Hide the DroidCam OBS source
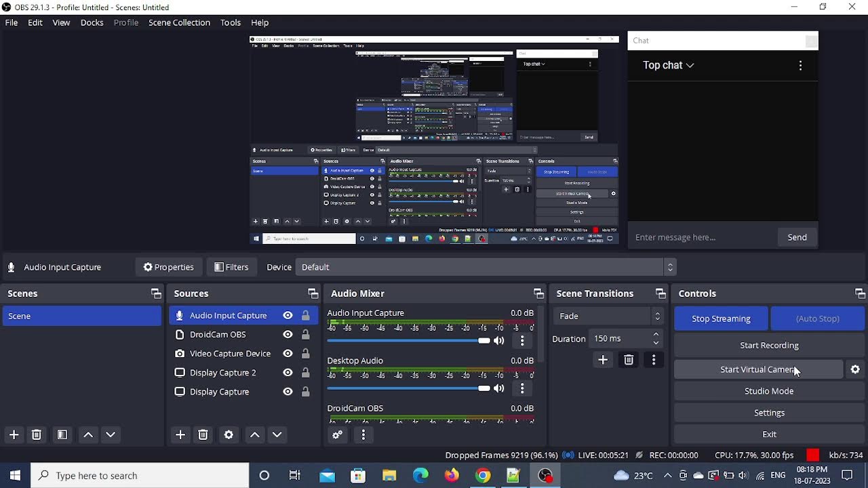This screenshot has height=488, width=868. coord(288,335)
